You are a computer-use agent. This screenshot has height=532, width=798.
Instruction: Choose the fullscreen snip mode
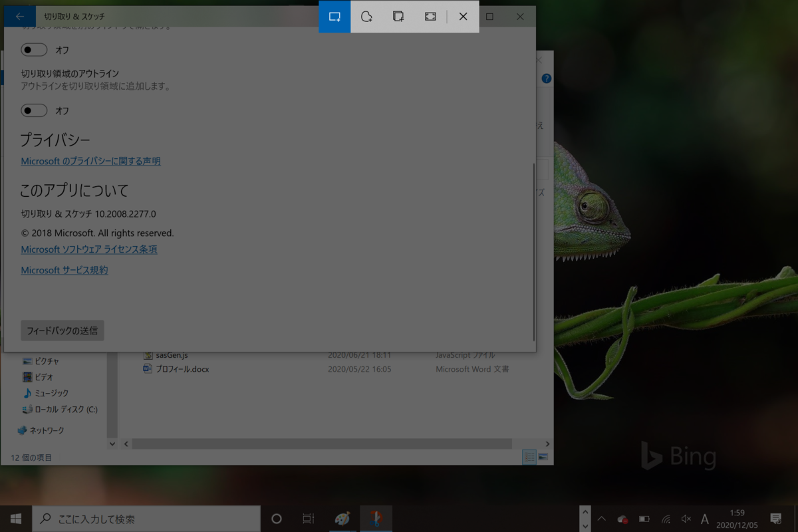430,17
